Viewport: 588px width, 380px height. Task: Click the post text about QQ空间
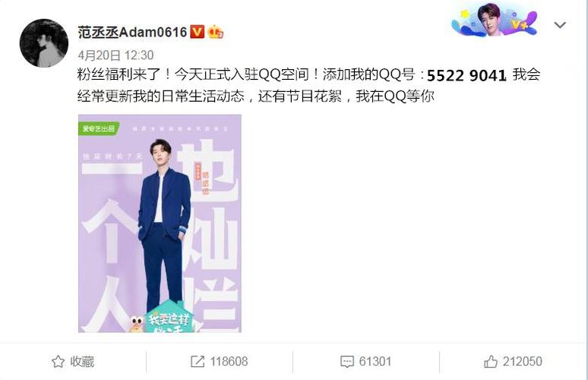coord(308,85)
